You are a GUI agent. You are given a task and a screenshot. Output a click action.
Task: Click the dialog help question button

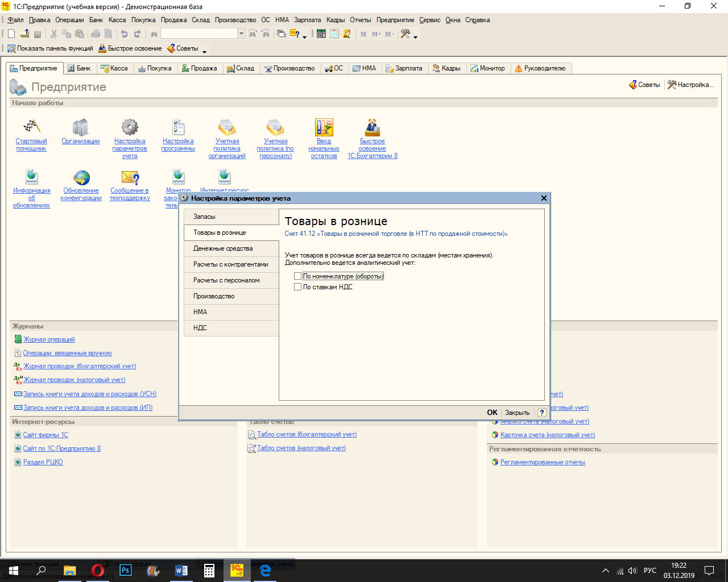(541, 413)
